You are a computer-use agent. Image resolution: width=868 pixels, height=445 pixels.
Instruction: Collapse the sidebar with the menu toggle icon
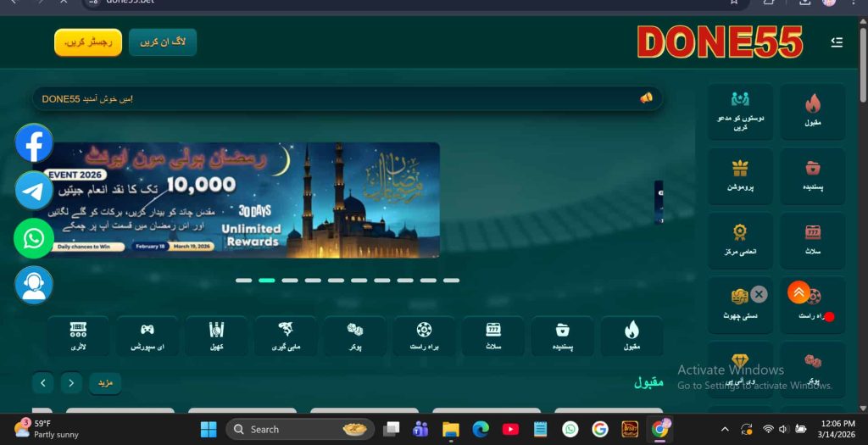pos(837,42)
